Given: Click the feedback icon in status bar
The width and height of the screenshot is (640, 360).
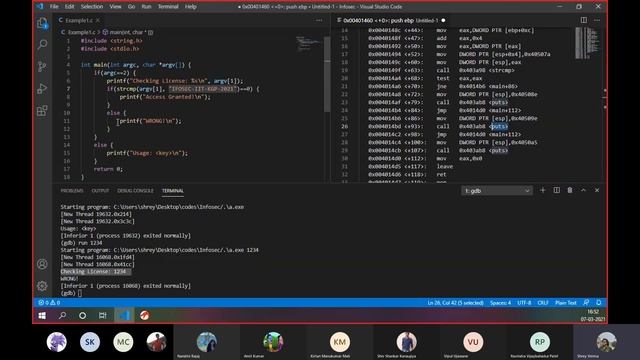Looking at the screenshot, I should [586, 302].
